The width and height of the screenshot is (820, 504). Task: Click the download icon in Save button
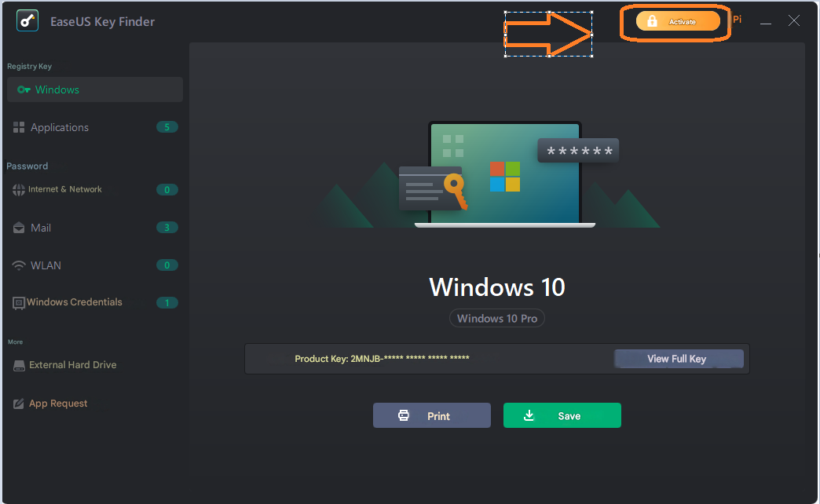point(529,415)
